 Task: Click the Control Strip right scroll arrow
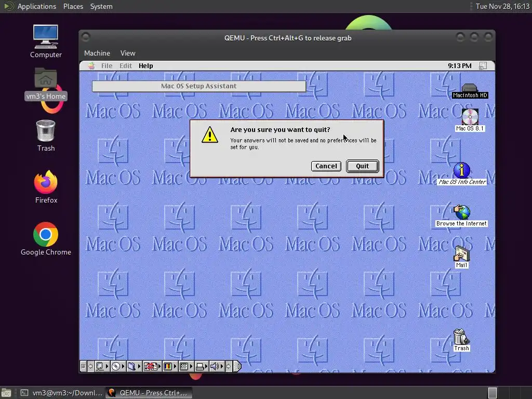click(x=229, y=366)
